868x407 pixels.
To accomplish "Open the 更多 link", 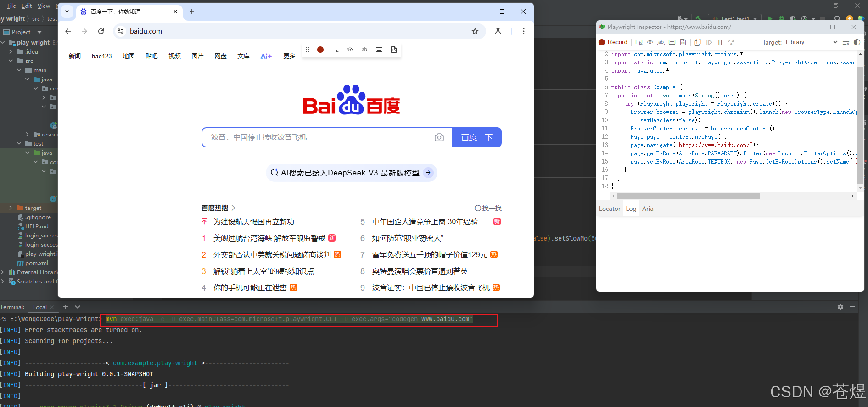I will point(289,56).
